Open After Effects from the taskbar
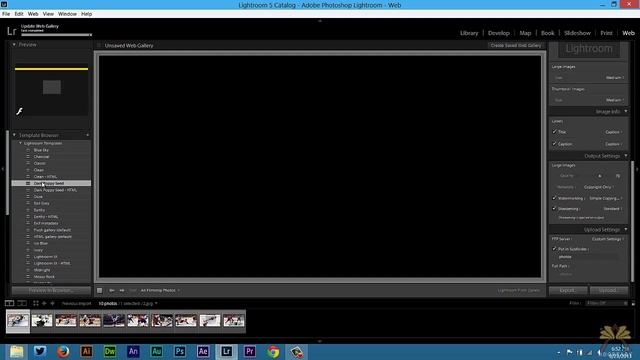This screenshot has width=640, height=360. 203,351
